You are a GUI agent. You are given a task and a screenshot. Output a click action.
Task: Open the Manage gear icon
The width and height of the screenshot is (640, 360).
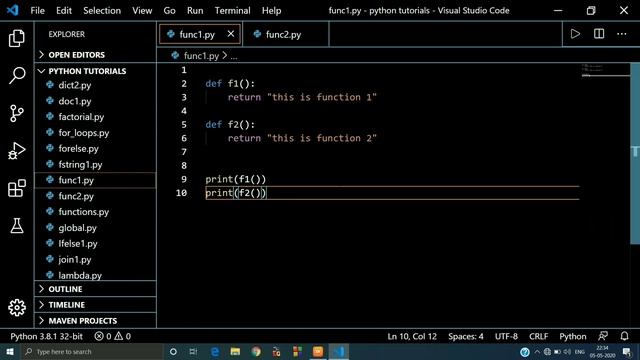pos(17,307)
